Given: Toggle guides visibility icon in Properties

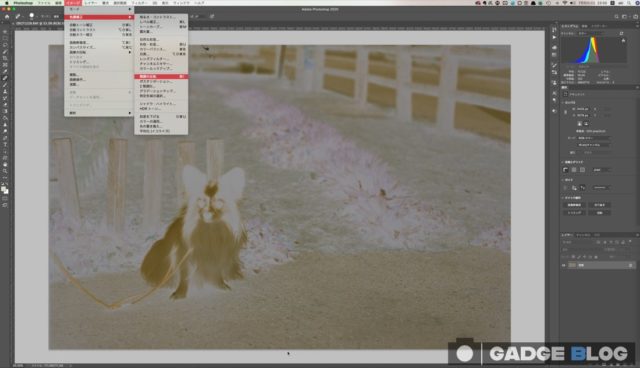Looking at the screenshot, I should 565,188.
